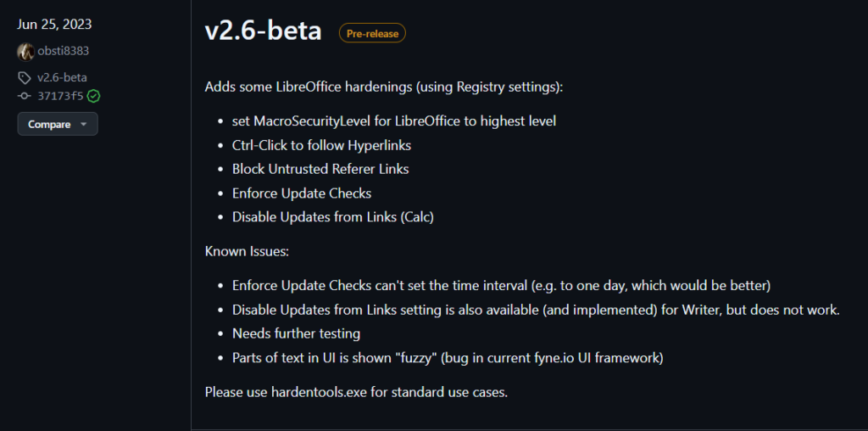The image size is (868, 431).
Task: Click the green verified check icon
Action: coord(93,96)
